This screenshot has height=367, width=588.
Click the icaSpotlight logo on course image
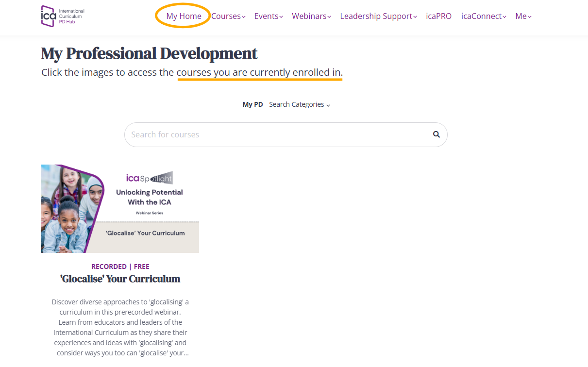coord(149,179)
